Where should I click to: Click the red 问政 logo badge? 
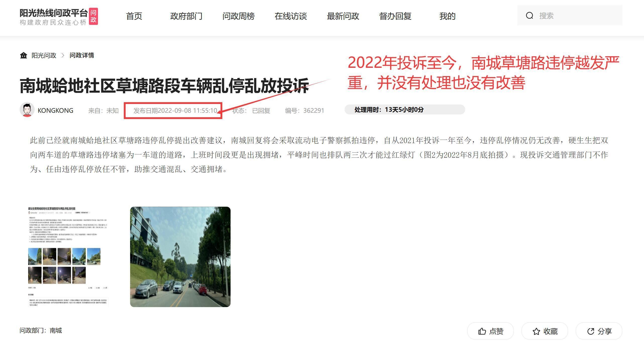(x=93, y=16)
